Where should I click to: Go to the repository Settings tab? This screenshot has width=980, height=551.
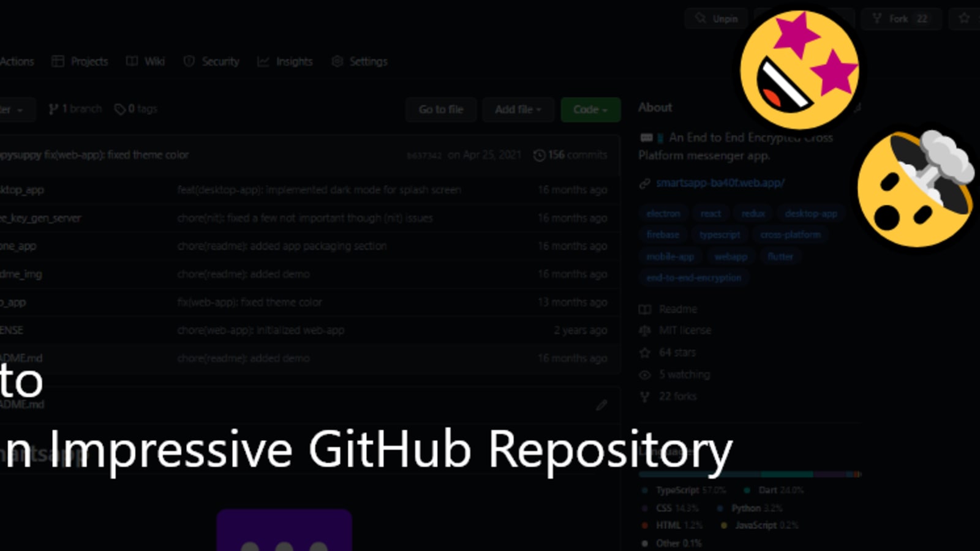[360, 61]
